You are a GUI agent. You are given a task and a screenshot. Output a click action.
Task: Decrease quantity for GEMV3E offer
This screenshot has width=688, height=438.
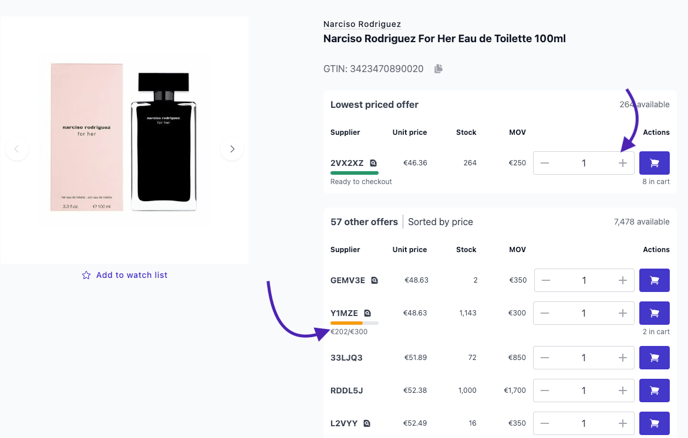tap(545, 280)
